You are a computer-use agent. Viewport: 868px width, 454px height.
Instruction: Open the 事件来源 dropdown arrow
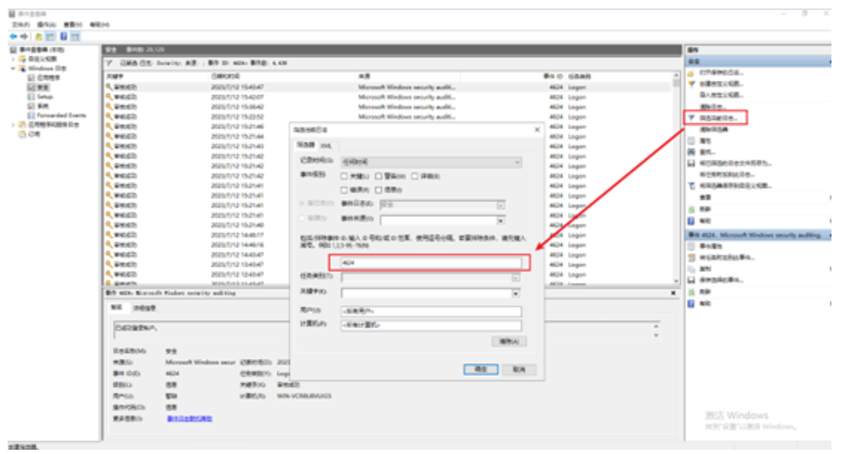(x=501, y=220)
